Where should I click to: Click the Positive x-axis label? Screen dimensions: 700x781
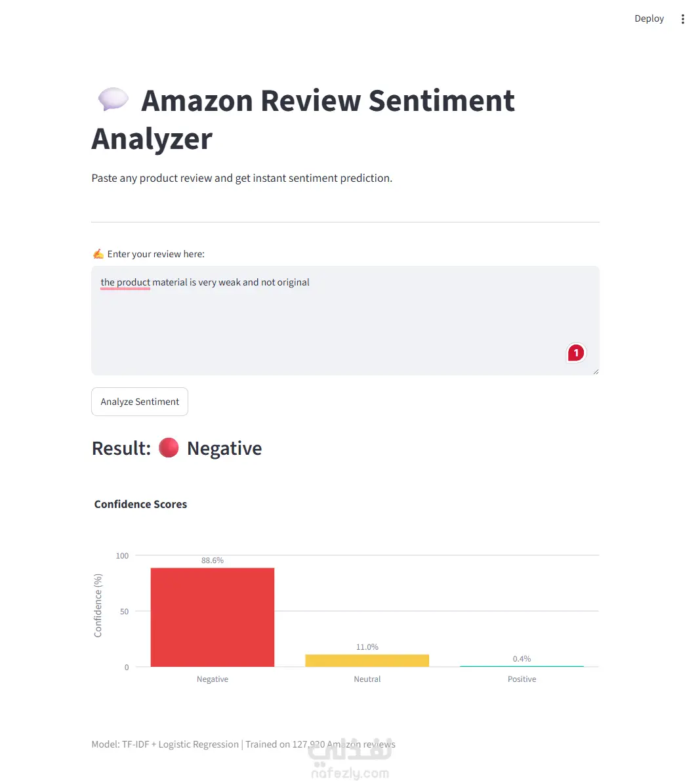pos(522,679)
